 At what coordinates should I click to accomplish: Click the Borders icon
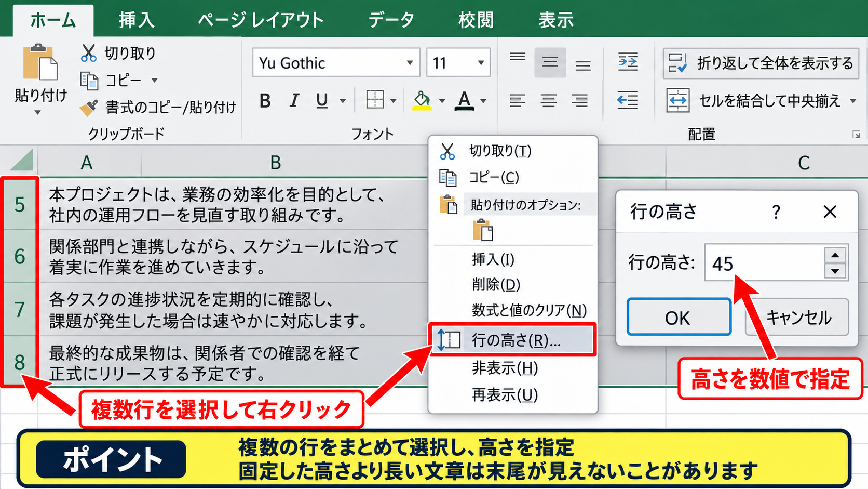coord(375,100)
